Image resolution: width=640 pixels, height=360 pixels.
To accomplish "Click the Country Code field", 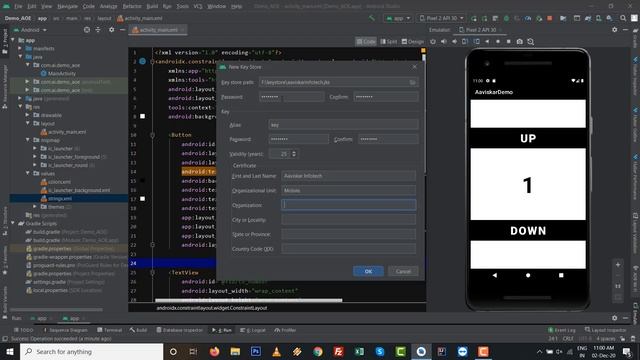I will click(349, 249).
